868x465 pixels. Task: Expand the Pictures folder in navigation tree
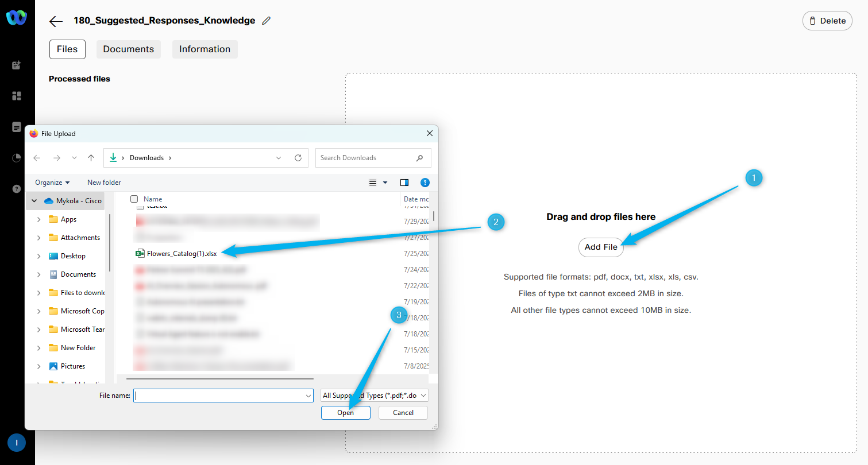38,366
